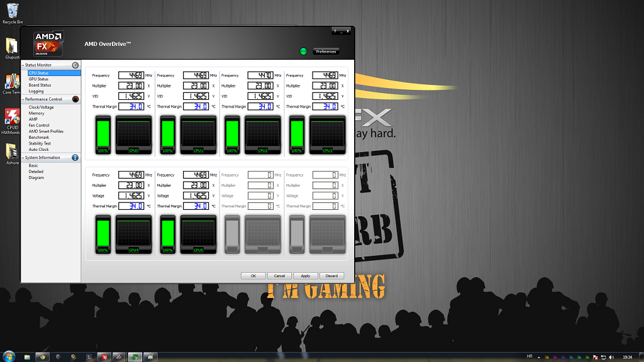The width and height of the screenshot is (644, 362).
Task: Click the Cancel button
Action: tap(279, 276)
